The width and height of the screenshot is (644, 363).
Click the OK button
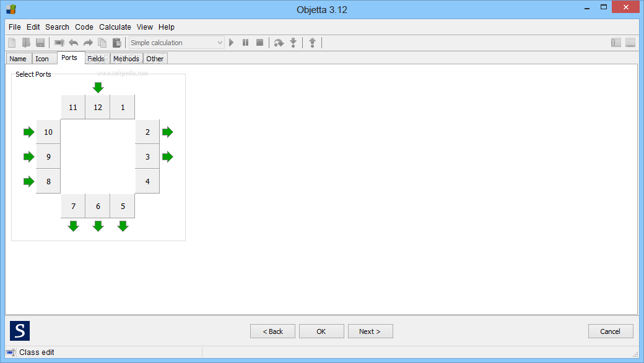(x=321, y=331)
